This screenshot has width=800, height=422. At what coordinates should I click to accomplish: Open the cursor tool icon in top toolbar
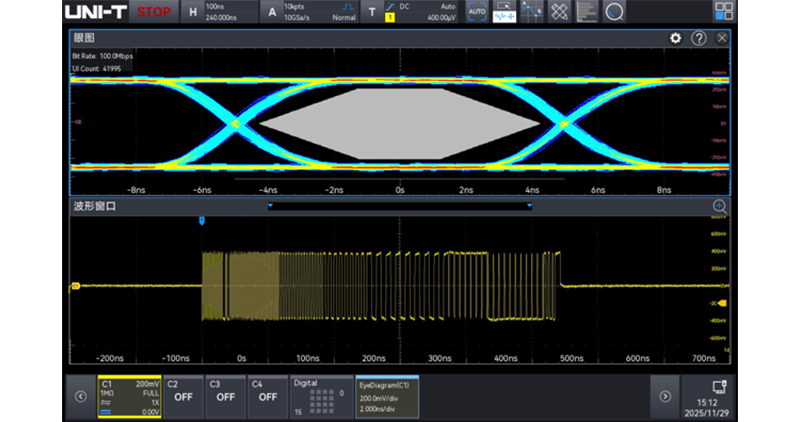click(533, 12)
